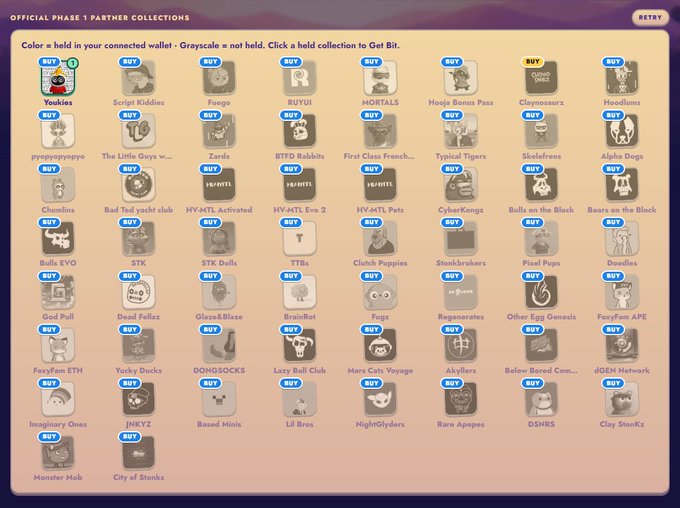Screen dimensions: 680x508
Task: Select the Bulls EVO collection icon
Action: point(58,239)
